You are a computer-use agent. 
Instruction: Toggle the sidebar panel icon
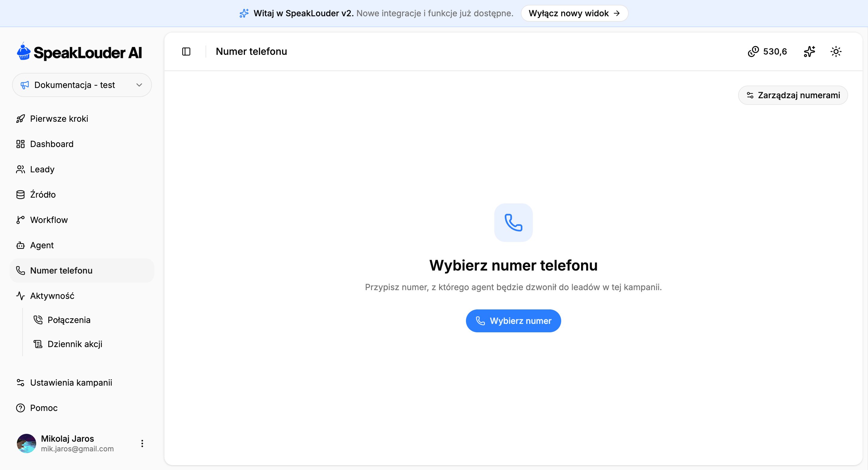tap(186, 52)
